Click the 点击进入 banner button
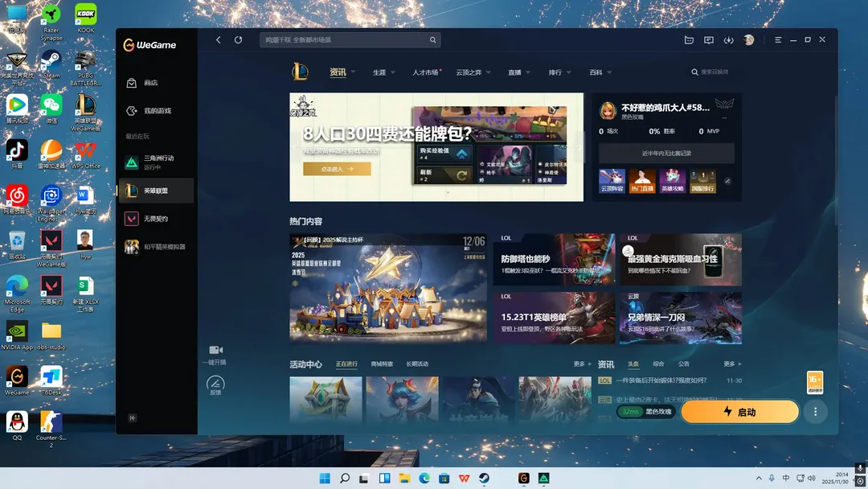The height and width of the screenshot is (489, 868). [x=337, y=169]
